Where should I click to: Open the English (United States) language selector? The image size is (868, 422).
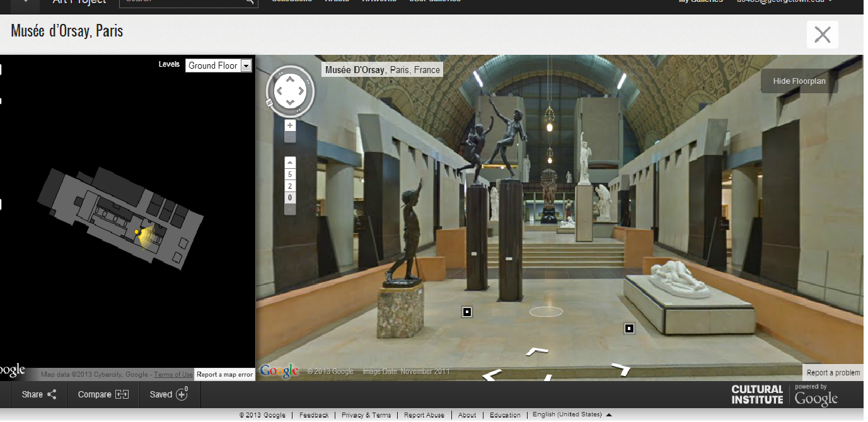572,414
